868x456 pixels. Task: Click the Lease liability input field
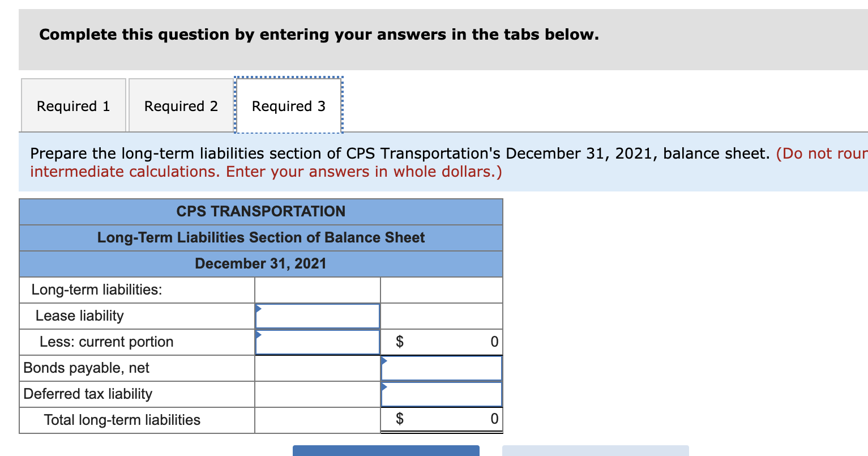point(317,316)
